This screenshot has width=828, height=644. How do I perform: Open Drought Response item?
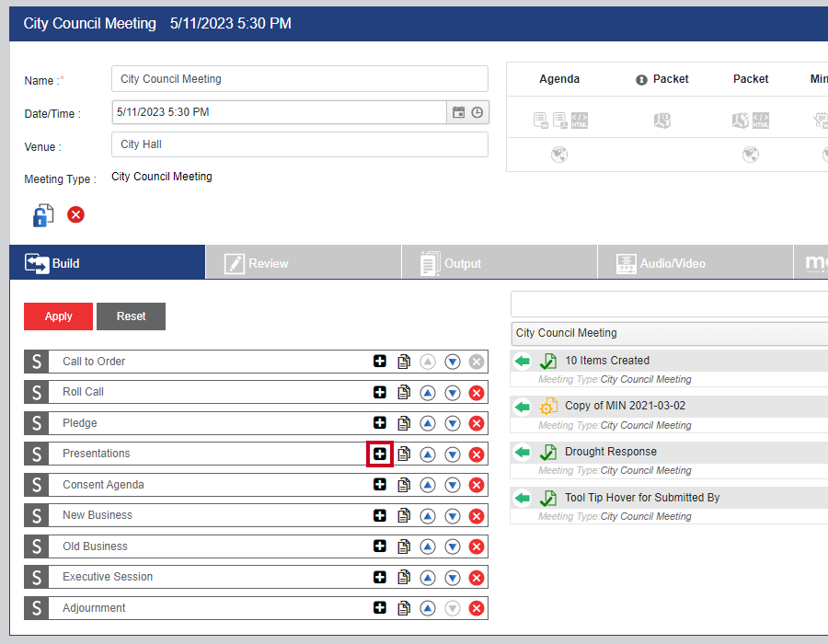[611, 452]
